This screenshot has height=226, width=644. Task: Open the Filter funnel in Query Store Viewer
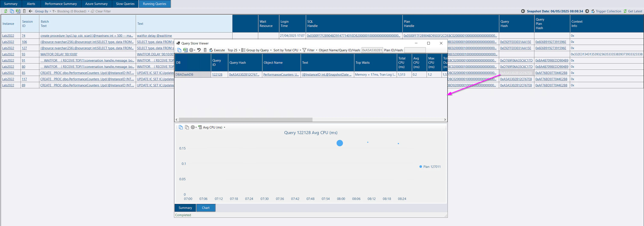coord(304,50)
